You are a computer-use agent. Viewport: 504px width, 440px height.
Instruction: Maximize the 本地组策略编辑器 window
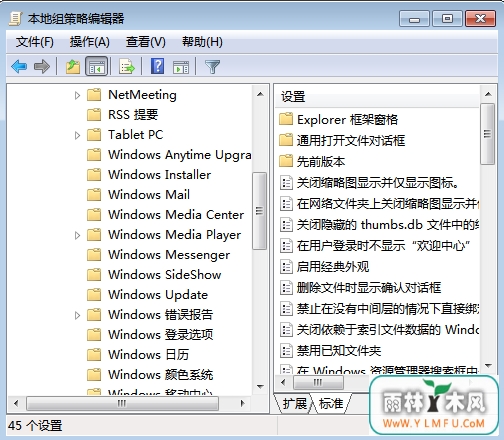[447, 19]
